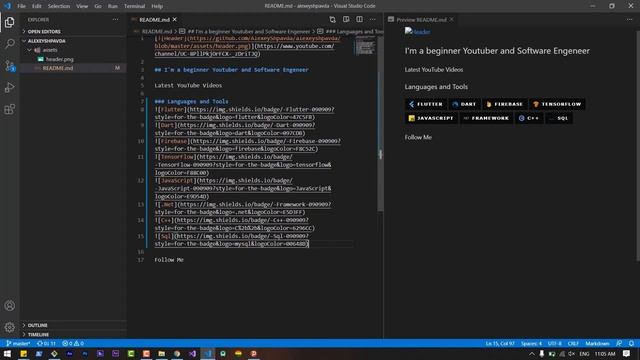Click the JavaScript badge in preview
Image resolution: width=640 pixels, height=360 pixels.
pyautogui.click(x=431, y=118)
